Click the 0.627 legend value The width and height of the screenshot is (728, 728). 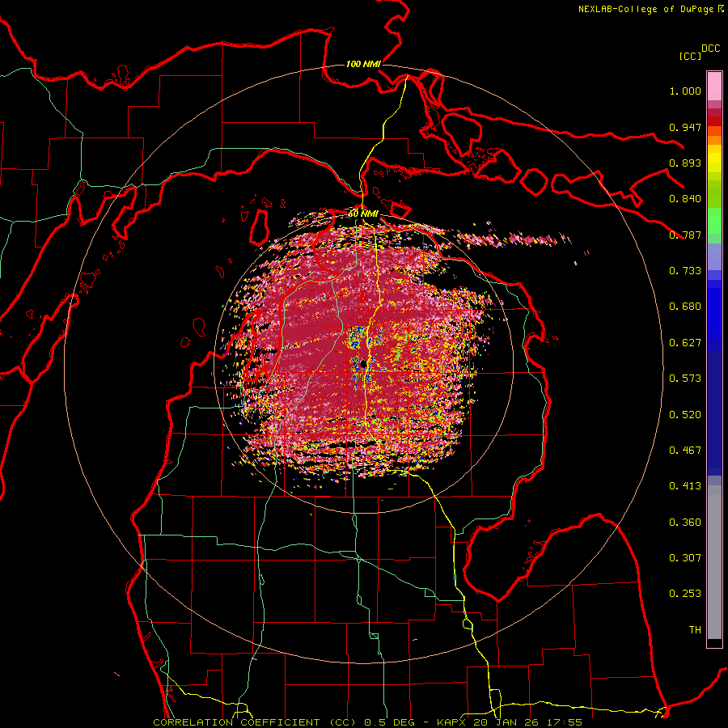[685, 343]
